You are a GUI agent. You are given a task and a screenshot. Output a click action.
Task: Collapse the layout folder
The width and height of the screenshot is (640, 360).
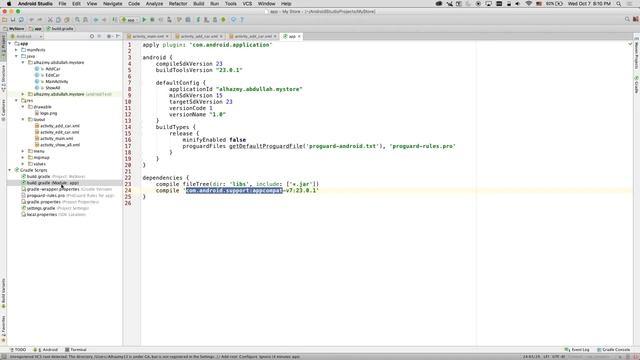pyautogui.click(x=23, y=119)
